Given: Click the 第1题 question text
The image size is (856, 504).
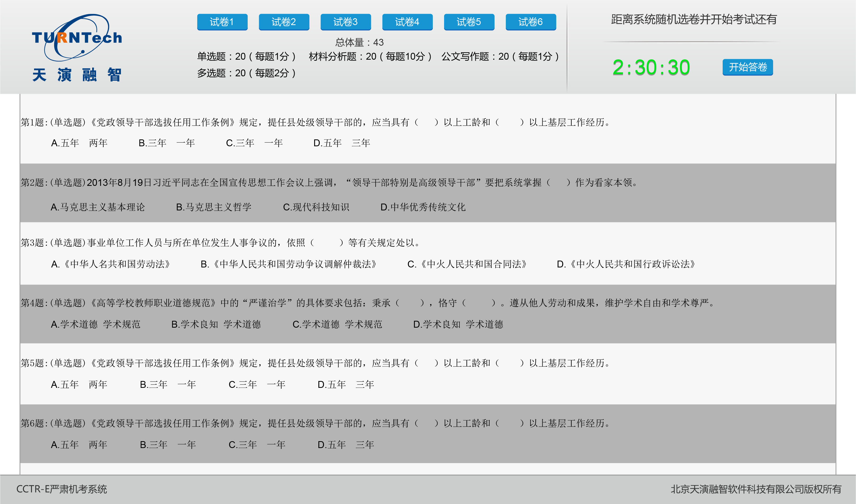Looking at the screenshot, I should (316, 122).
